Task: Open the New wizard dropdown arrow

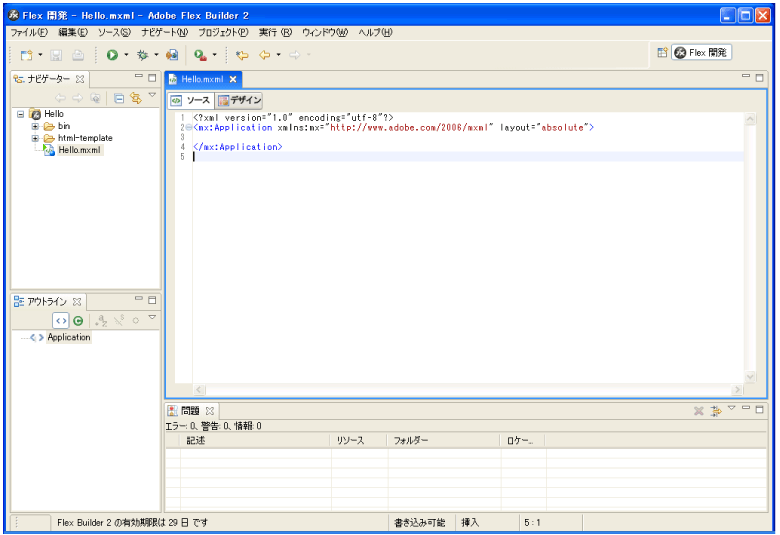Action: coord(40,55)
